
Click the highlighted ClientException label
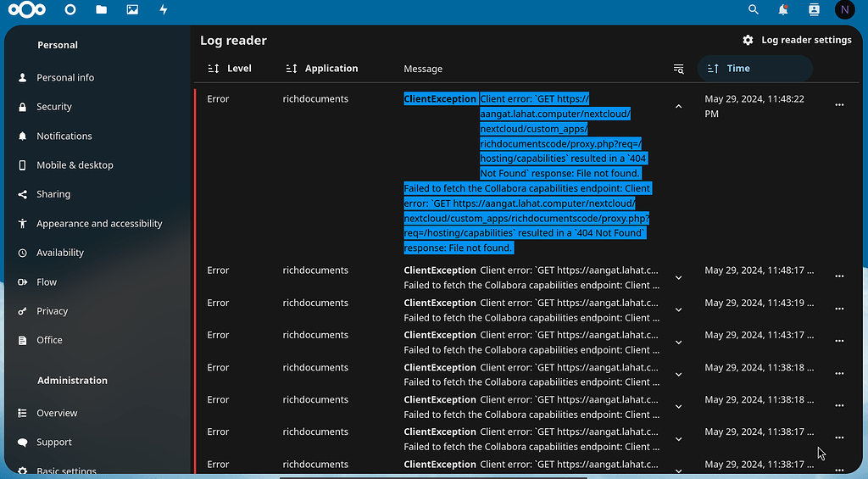[x=440, y=98]
